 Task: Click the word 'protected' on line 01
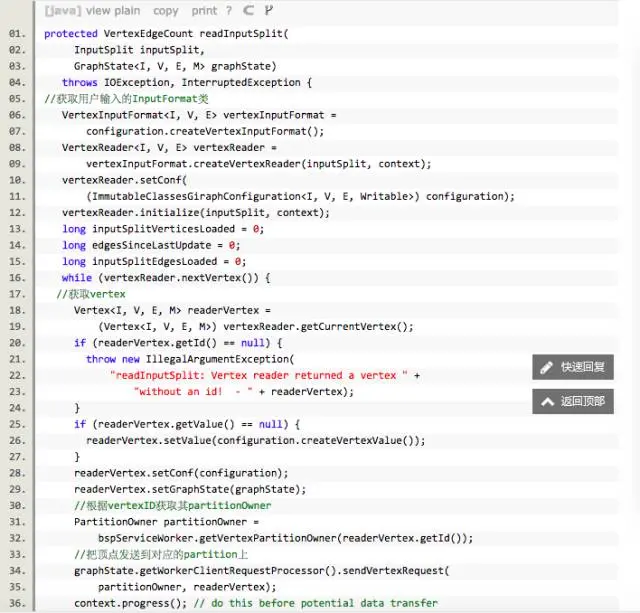71,33
